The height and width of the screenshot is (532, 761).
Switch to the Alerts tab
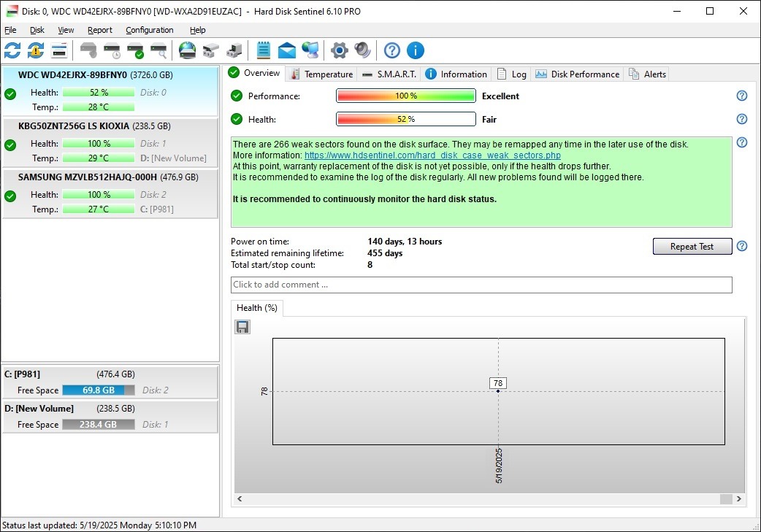pyautogui.click(x=648, y=74)
